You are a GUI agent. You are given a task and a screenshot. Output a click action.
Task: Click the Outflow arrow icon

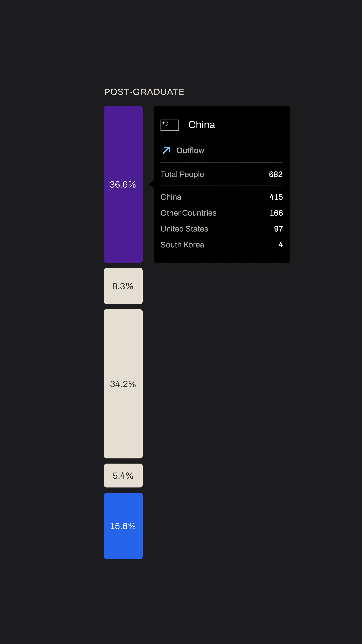(x=166, y=150)
